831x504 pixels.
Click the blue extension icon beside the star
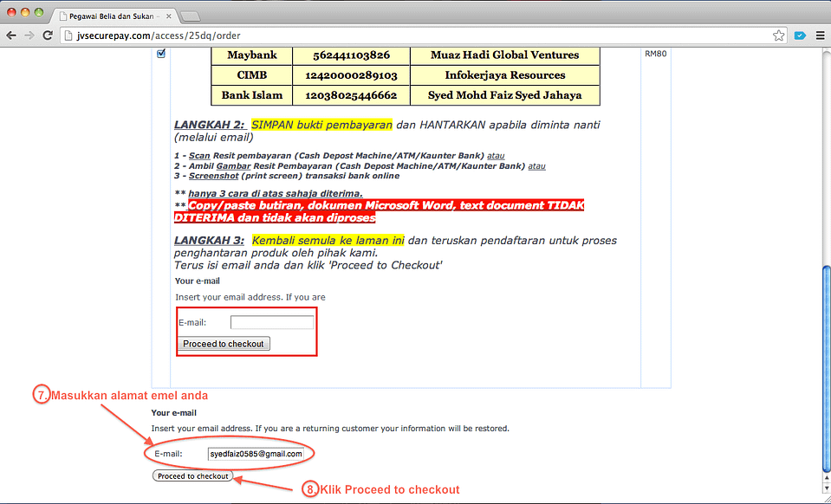click(800, 36)
